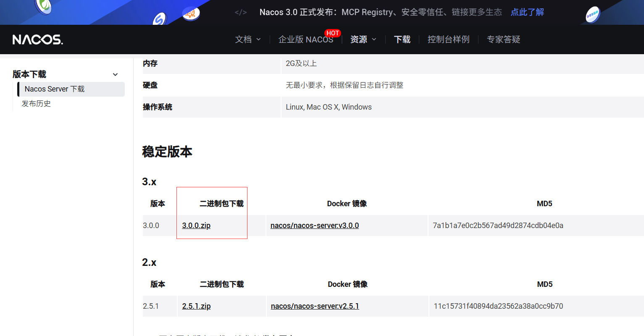The height and width of the screenshot is (336, 644).
Task: Click the code brackets icon in banner
Action: 241,12
